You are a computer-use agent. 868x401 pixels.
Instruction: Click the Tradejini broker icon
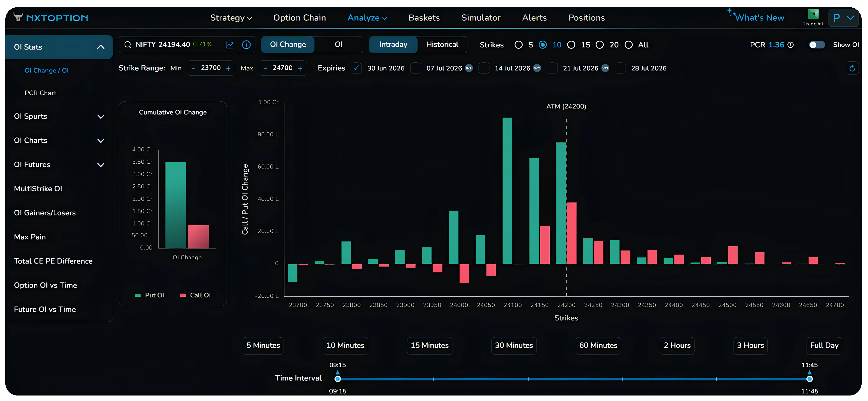813,15
